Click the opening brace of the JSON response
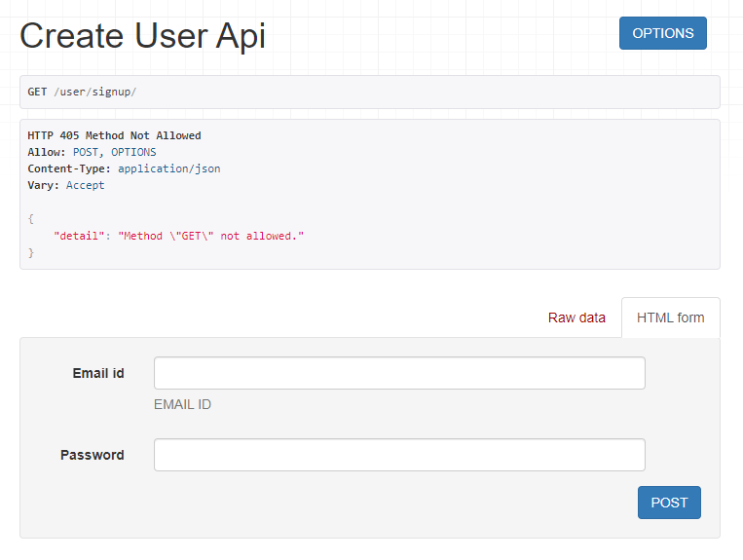743x560 pixels. point(31,218)
